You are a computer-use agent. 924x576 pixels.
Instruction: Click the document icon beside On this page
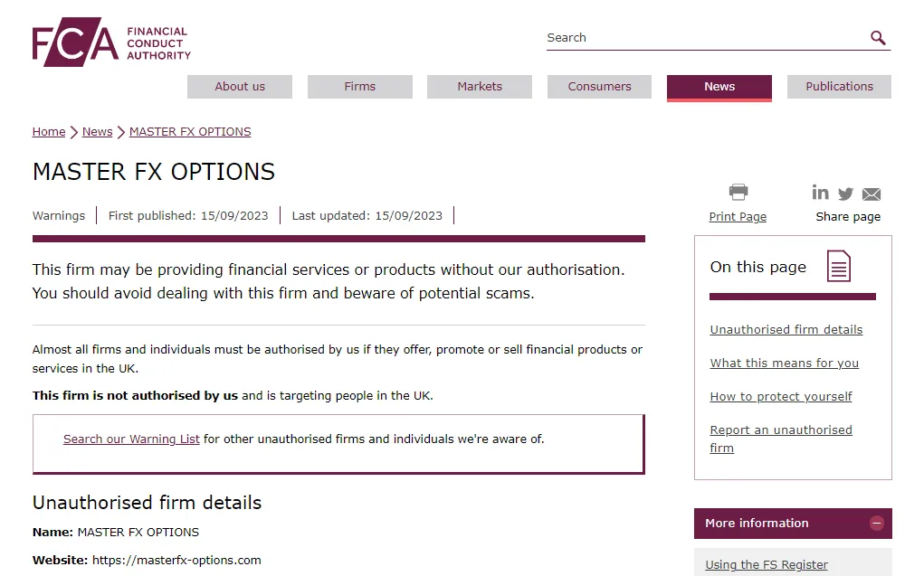pyautogui.click(x=839, y=266)
